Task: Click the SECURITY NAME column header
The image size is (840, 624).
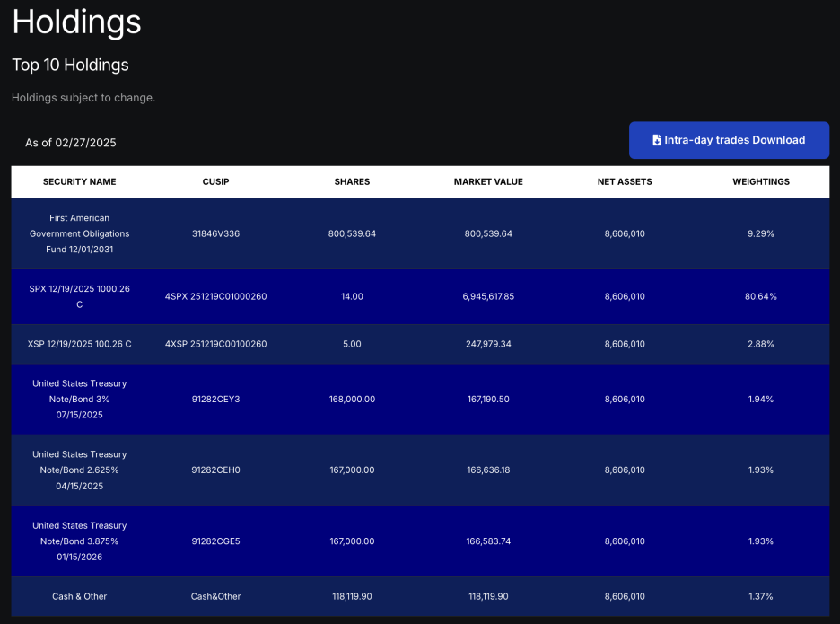Action: [x=79, y=181]
